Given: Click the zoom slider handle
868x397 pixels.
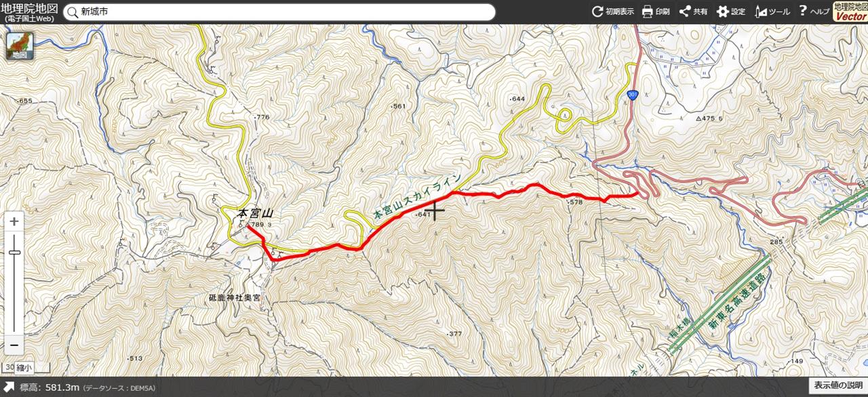Looking at the screenshot, I should (x=14, y=252).
